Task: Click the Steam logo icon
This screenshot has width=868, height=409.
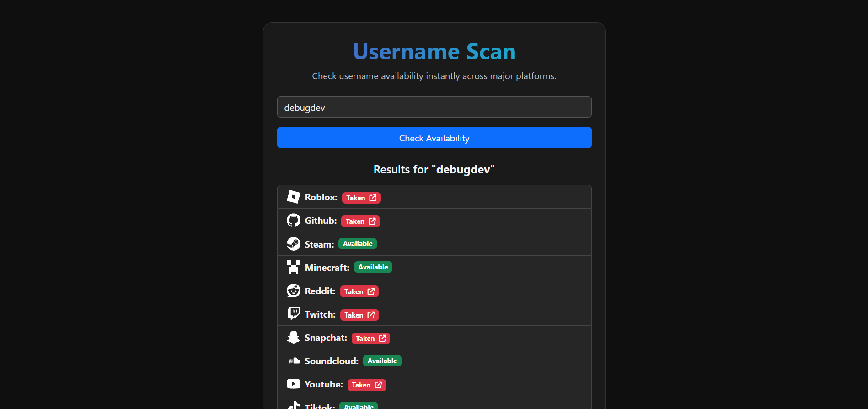Action: (293, 244)
